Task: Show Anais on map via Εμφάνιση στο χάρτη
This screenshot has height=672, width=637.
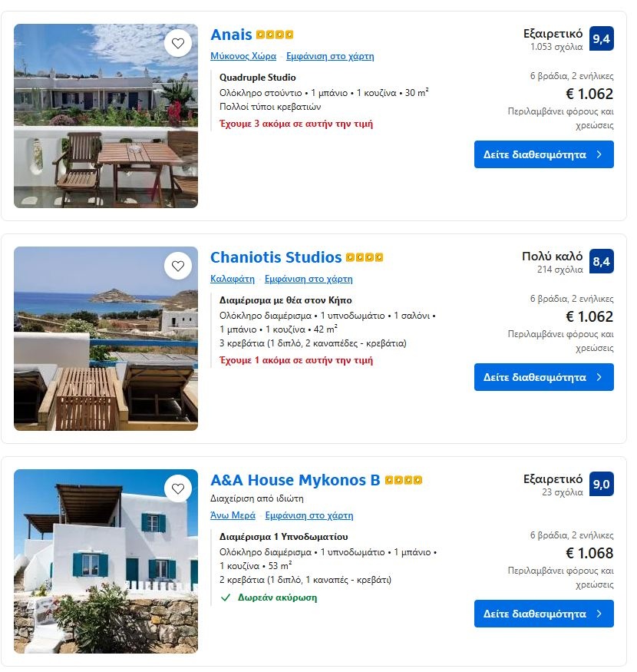Action: (x=330, y=56)
